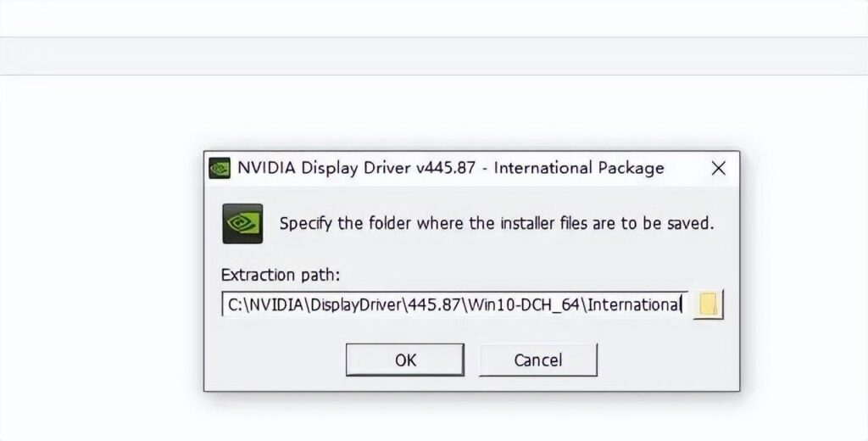Cancel the driver extraction
Image resolution: width=868 pixels, height=441 pixels.
pos(537,360)
